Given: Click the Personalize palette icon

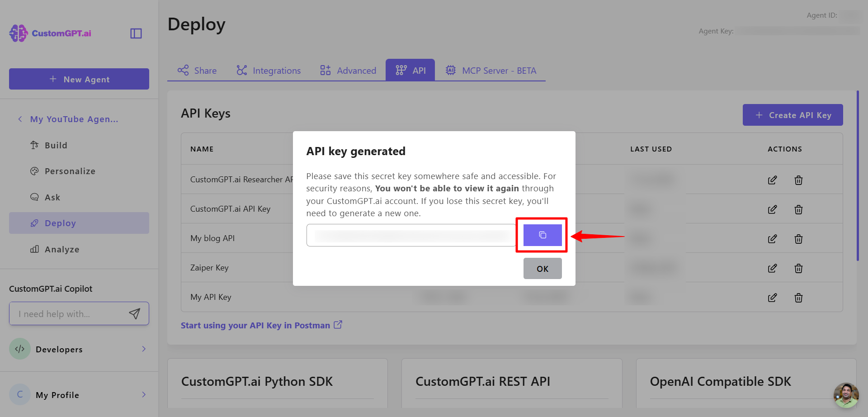Looking at the screenshot, I should (34, 171).
